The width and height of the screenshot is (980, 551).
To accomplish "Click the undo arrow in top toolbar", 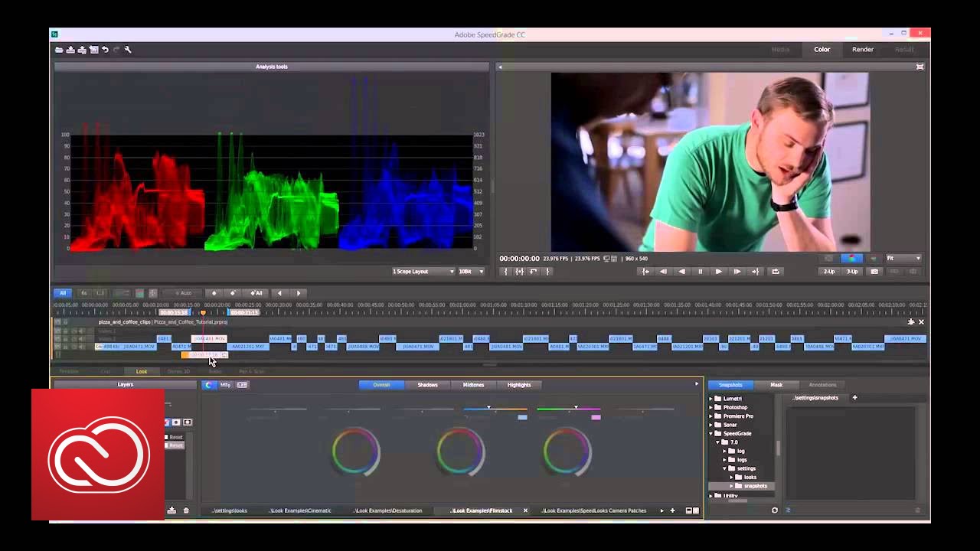I will (105, 50).
